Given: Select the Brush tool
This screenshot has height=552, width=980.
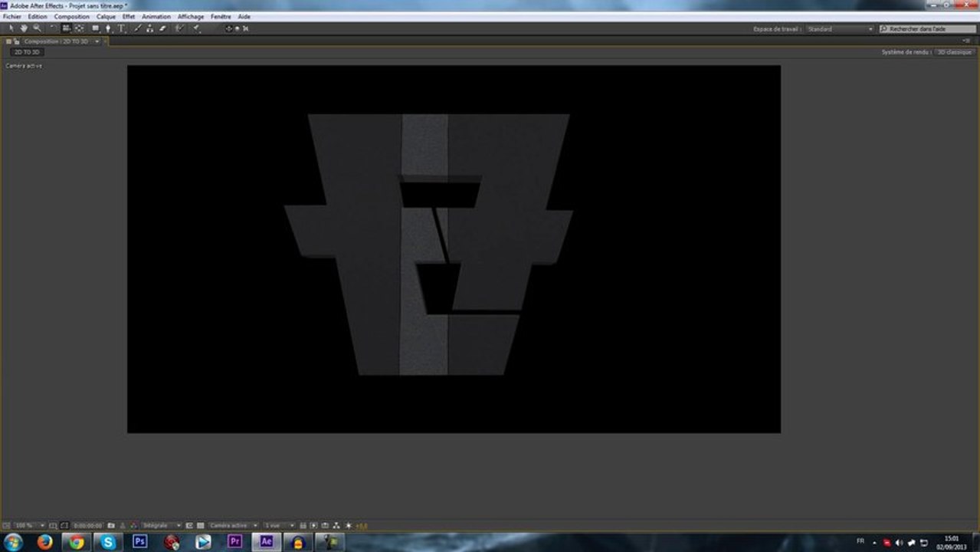Looking at the screenshot, I should (x=137, y=28).
